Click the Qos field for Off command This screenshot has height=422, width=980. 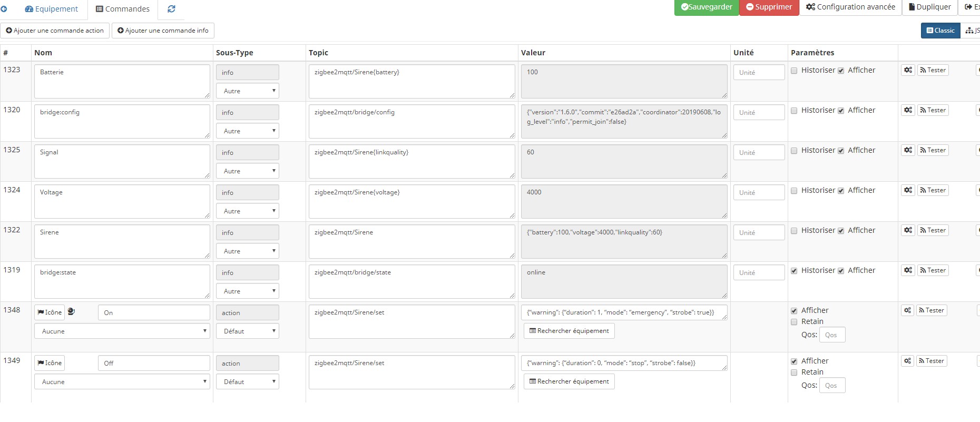pyautogui.click(x=832, y=385)
